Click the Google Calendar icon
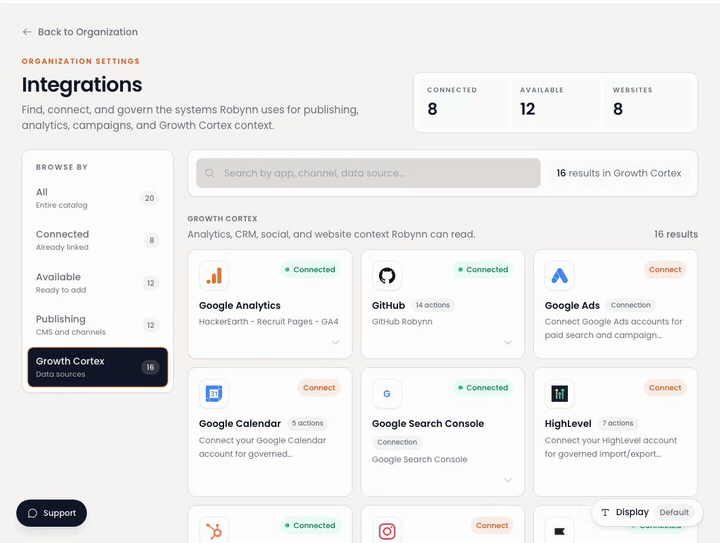Image resolution: width=720 pixels, height=543 pixels. 214,394
